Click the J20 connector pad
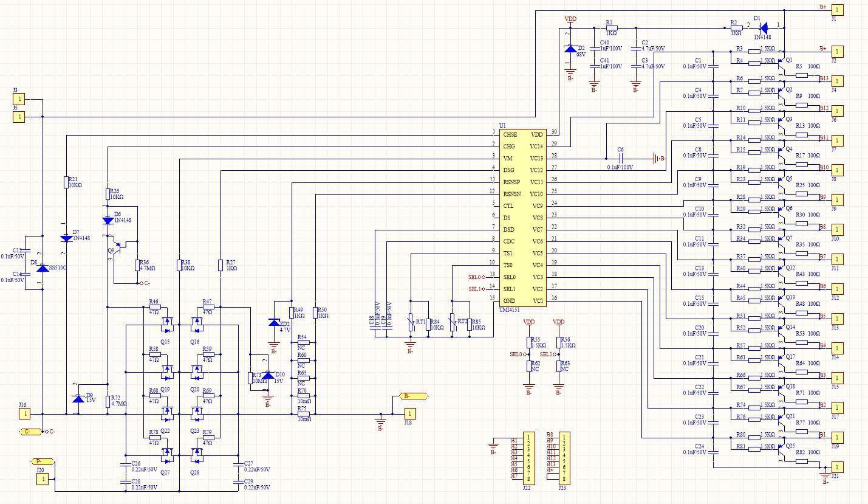Screen dimensions: 868x504 click(43, 479)
